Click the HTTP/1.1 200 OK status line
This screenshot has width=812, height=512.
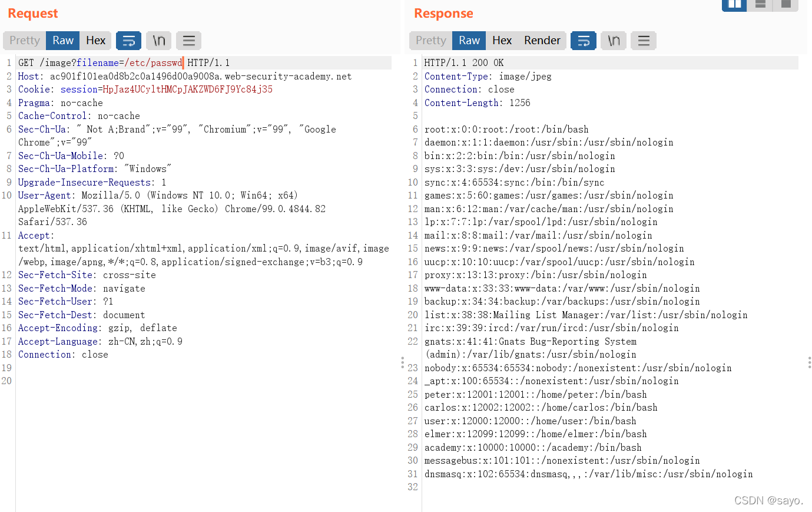(x=464, y=62)
